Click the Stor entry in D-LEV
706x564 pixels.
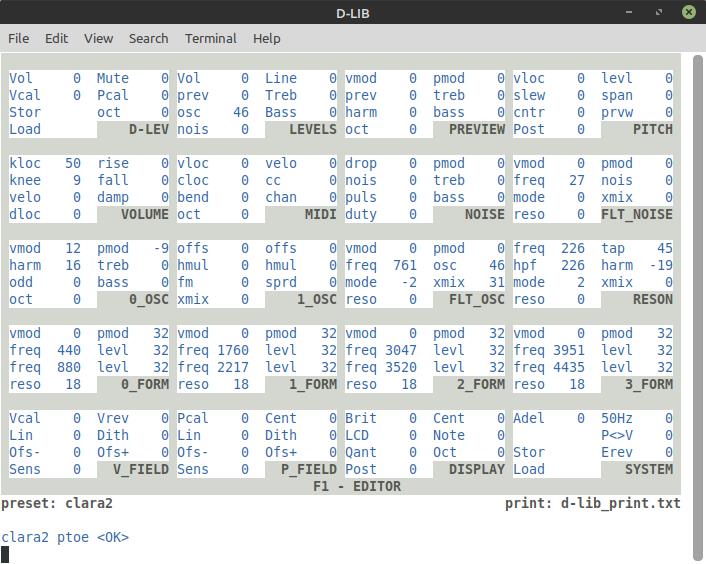25,113
